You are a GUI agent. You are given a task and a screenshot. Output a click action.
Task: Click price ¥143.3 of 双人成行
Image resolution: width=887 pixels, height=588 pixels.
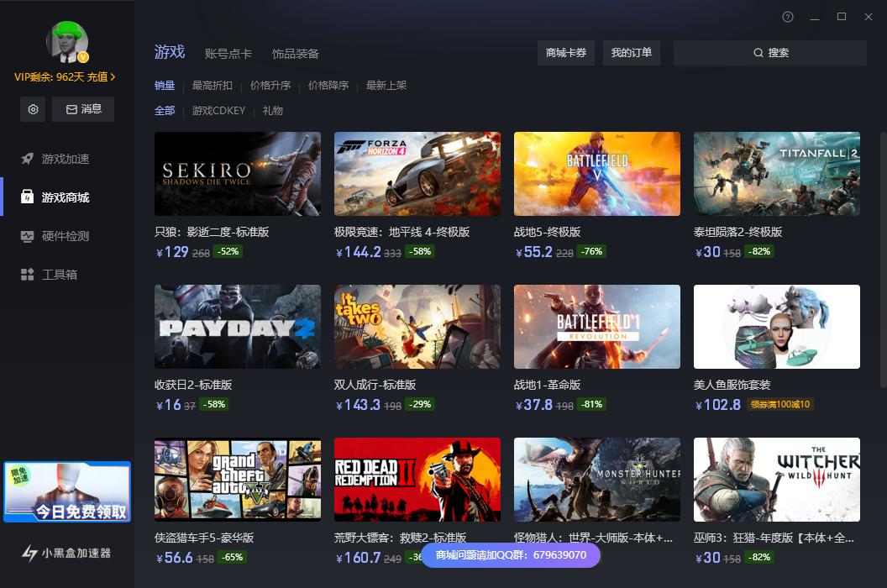click(x=358, y=405)
